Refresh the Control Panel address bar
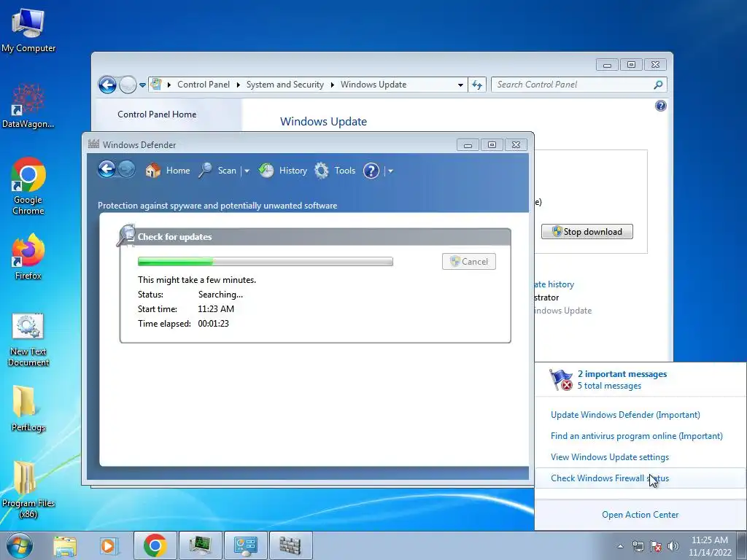Image resolution: width=747 pixels, height=560 pixels. [477, 85]
